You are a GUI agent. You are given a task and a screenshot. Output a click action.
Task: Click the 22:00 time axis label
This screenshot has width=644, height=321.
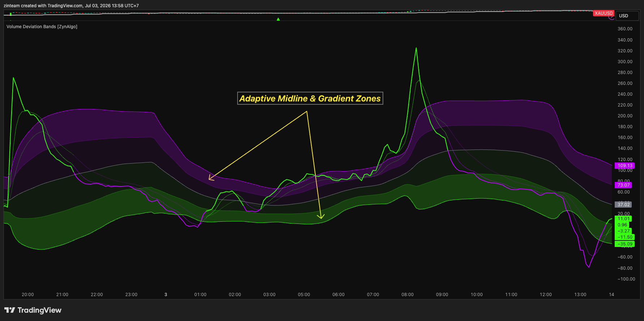[x=97, y=295]
